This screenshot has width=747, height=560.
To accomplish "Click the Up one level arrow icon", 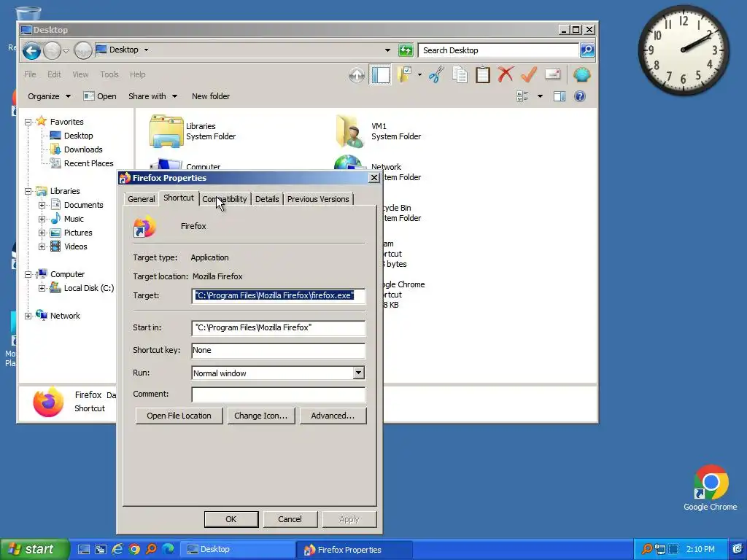I will 356,75.
